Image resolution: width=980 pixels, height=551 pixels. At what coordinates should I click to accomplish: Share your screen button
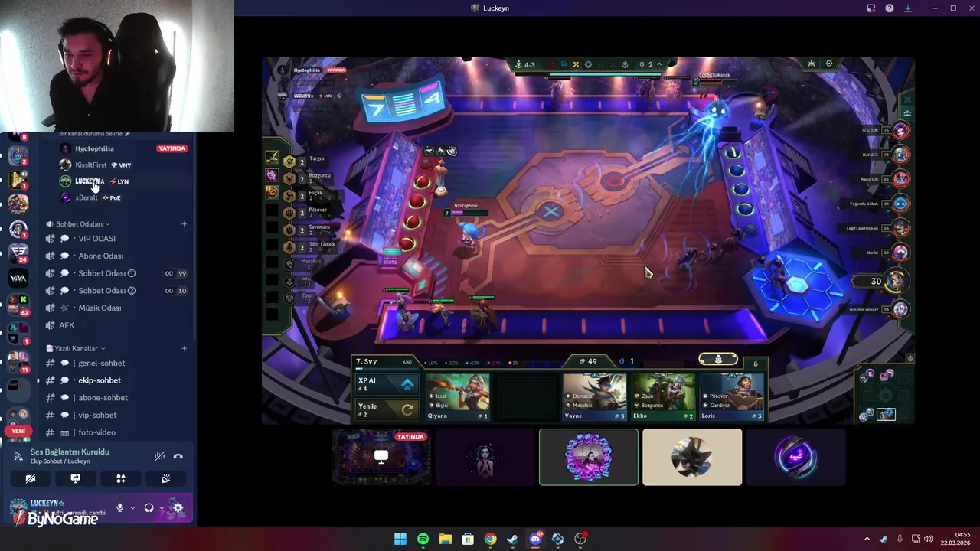75,478
